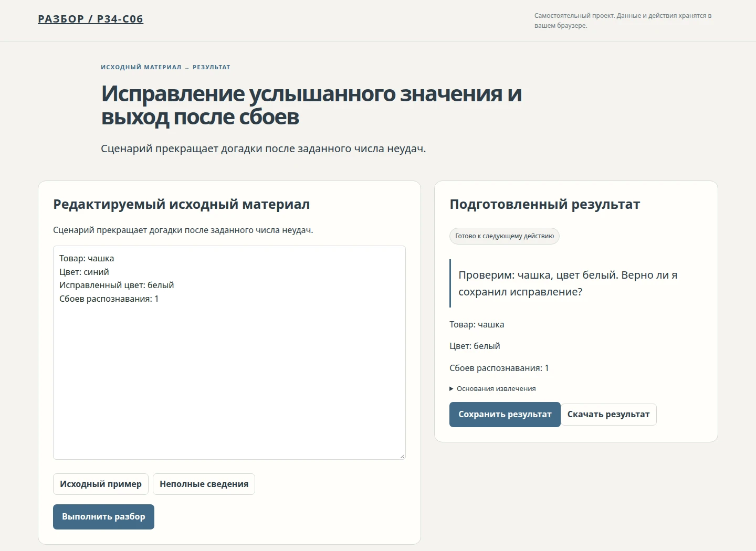This screenshot has height=551, width=756.
Task: Click the Сбоев распознавания: 1 result line
Action: 499,368
